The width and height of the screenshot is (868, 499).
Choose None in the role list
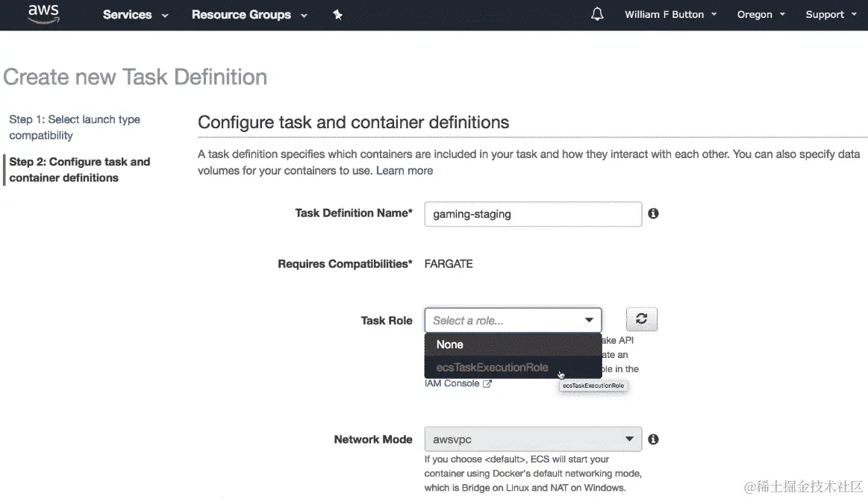(450, 345)
